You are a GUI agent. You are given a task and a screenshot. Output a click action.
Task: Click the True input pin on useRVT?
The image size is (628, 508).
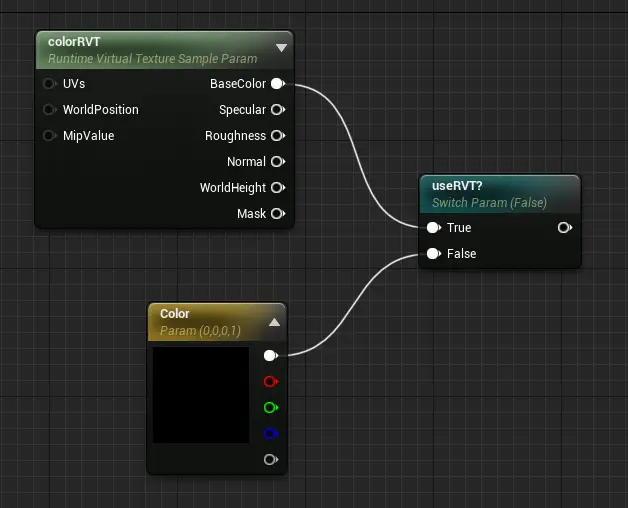[x=434, y=228]
